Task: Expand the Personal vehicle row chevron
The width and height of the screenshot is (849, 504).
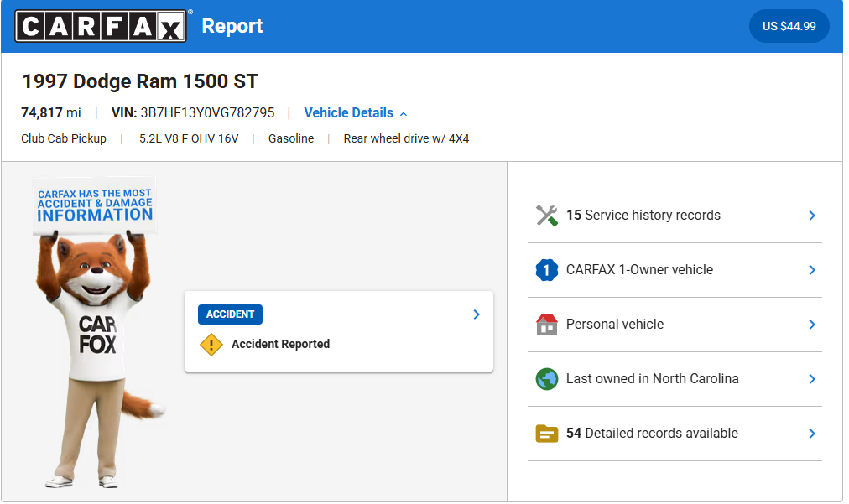Action: (x=811, y=325)
